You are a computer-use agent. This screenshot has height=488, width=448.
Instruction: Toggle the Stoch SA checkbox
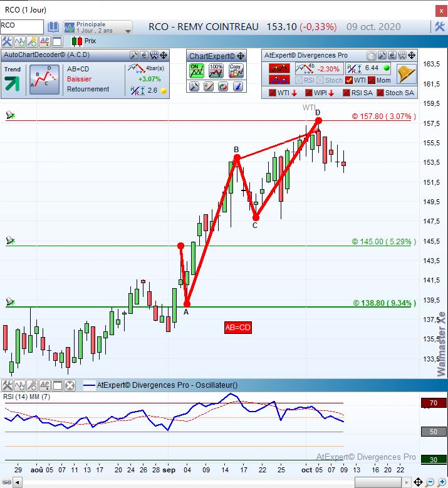coord(380,93)
